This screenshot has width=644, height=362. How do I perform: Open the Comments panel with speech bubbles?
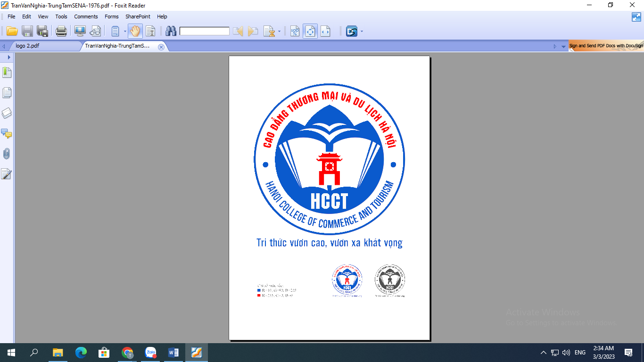coord(7,133)
